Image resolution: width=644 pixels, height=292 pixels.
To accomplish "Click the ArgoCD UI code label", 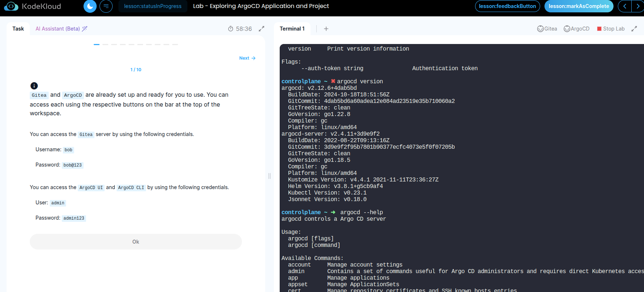I will [91, 188].
